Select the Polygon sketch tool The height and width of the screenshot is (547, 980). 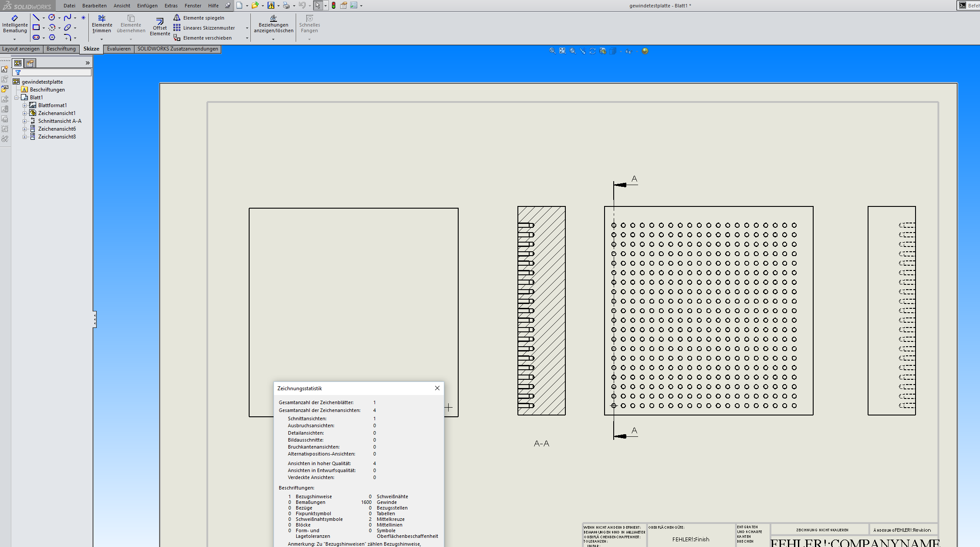pos(52,37)
